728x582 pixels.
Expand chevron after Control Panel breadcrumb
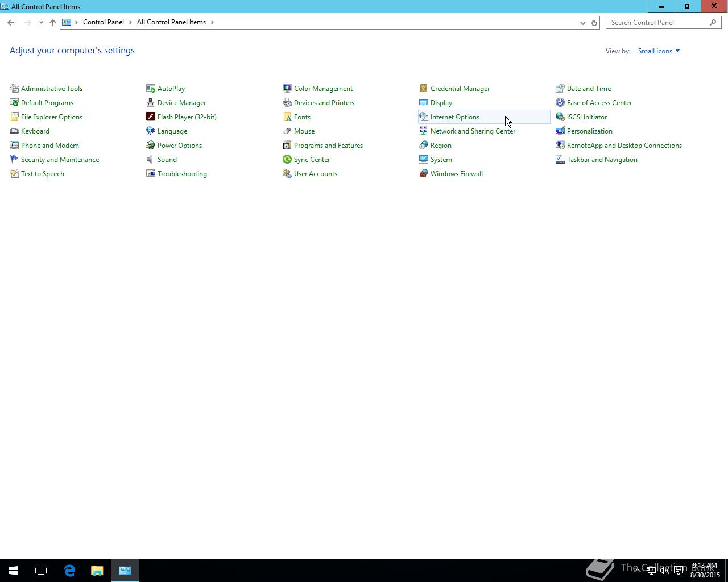coord(130,22)
